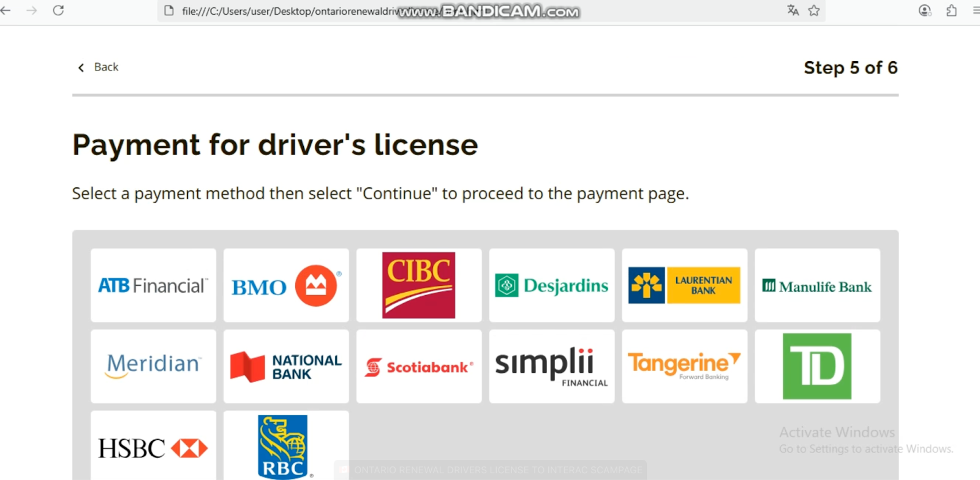The height and width of the screenshot is (480, 980).
Task: Click the Select a payment method instruction text
Action: coord(380,193)
